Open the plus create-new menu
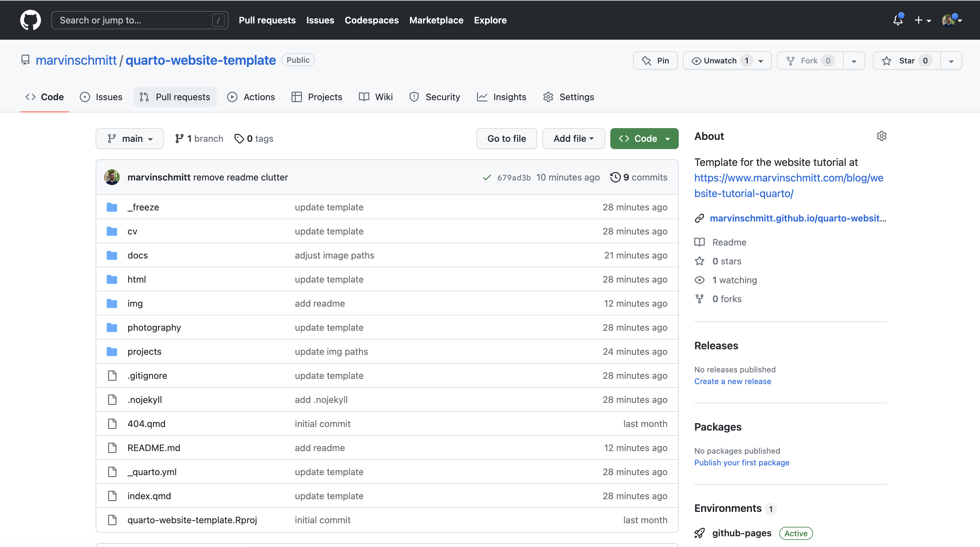 tap(922, 20)
